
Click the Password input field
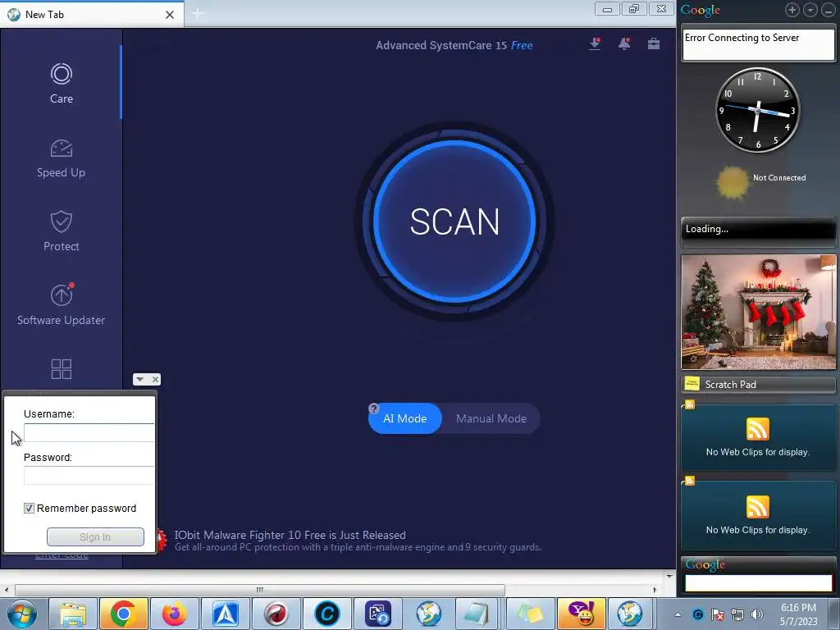click(x=89, y=475)
